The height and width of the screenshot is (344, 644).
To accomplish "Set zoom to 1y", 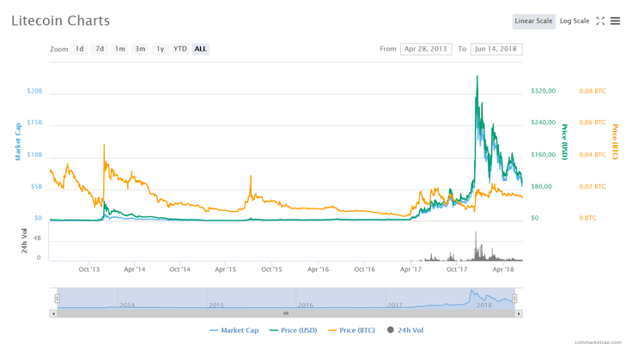I will point(160,49).
